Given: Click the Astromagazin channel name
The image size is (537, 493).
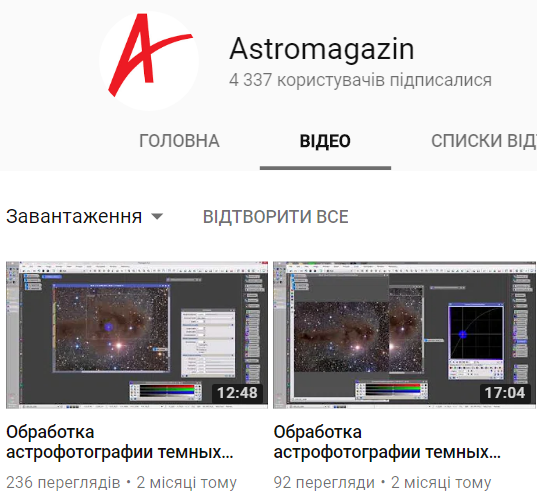Looking at the screenshot, I should [322, 49].
